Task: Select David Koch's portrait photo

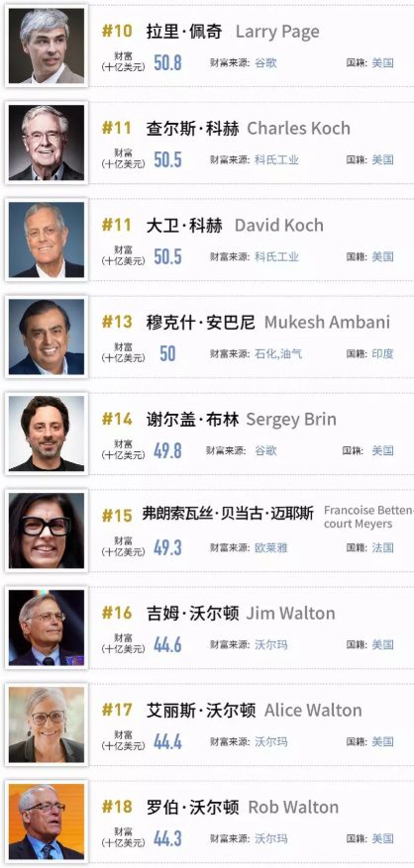Action: point(47,240)
